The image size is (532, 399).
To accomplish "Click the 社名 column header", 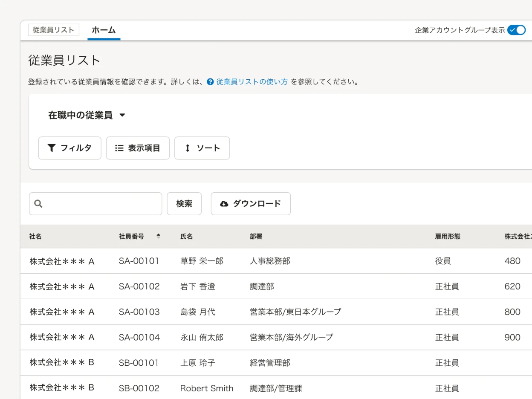I will click(35, 236).
